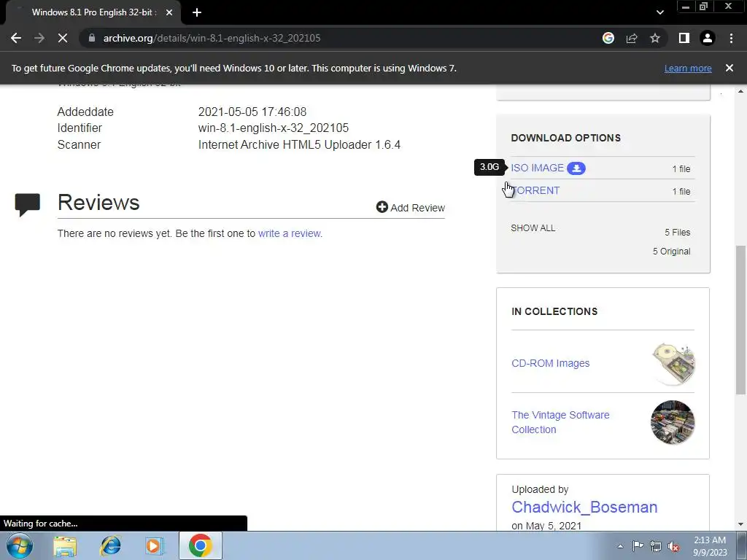Image resolution: width=747 pixels, height=560 pixels.
Task: Click the page vertical scrollbar thumb
Action: click(x=740, y=319)
